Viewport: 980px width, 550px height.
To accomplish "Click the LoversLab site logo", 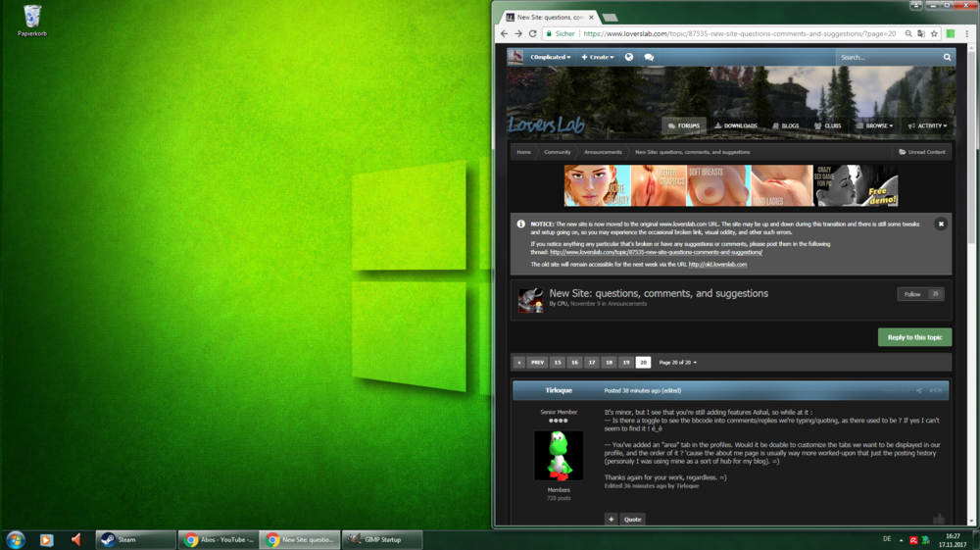I will point(546,125).
